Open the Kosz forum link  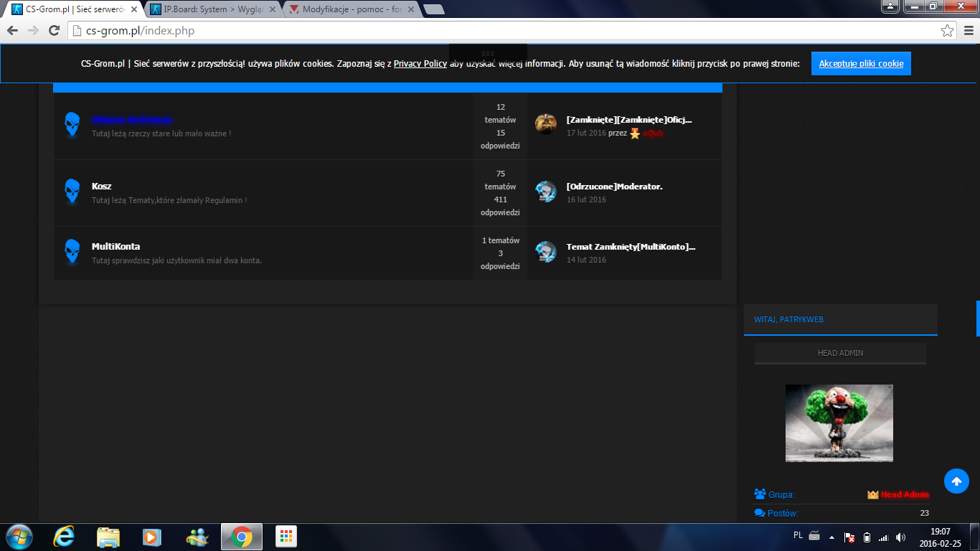tap(101, 186)
